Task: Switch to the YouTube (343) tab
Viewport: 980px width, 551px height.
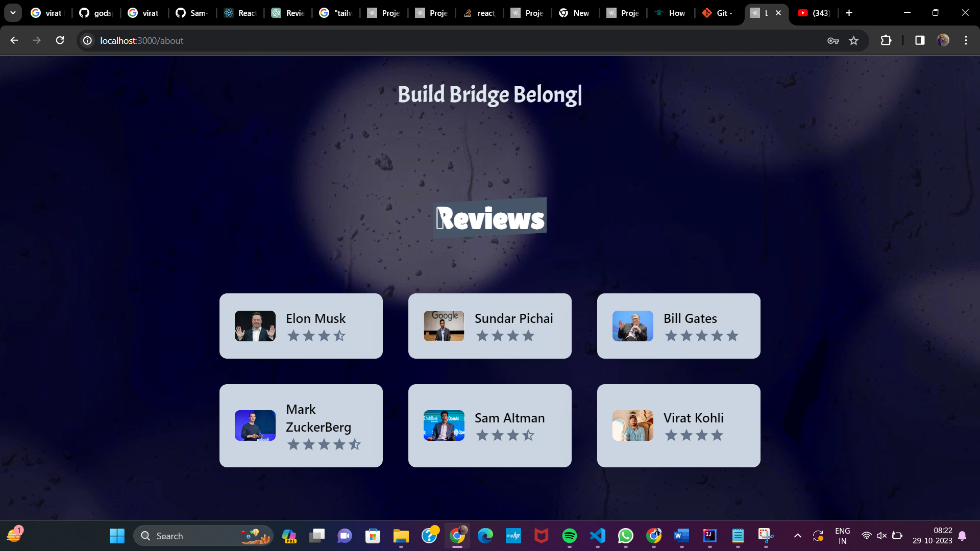Action: 814,13
